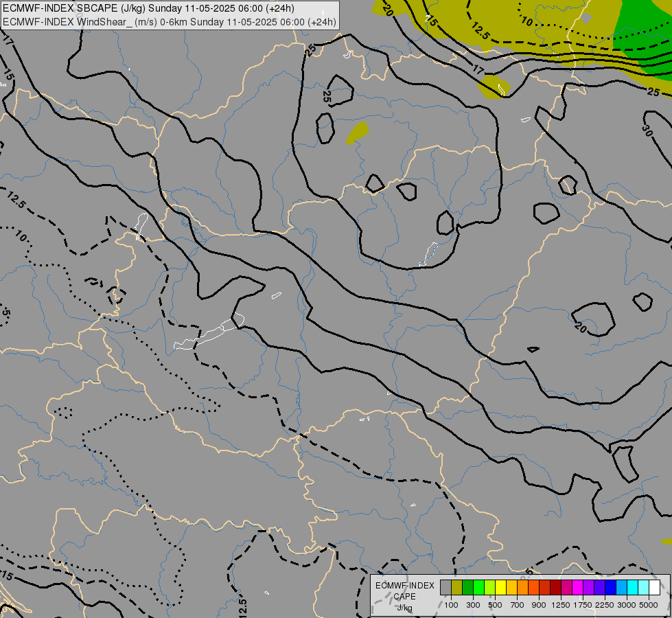Click the 30 wind shear contour label
672x618 pixels.
click(647, 130)
